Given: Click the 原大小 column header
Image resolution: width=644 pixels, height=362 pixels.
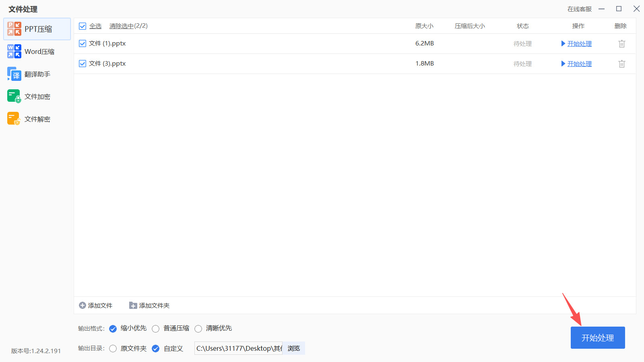Looking at the screenshot, I should pyautogui.click(x=425, y=26).
